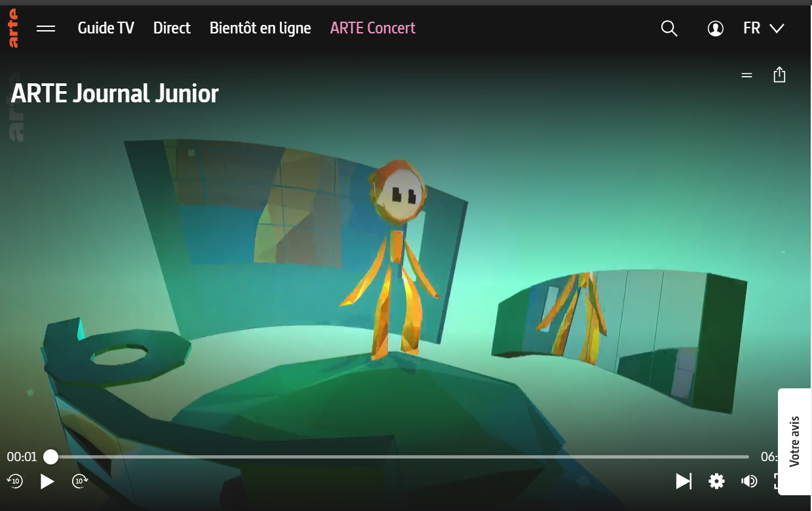The width and height of the screenshot is (812, 511).
Task: Collapse video info with two-line icon
Action: coord(746,75)
